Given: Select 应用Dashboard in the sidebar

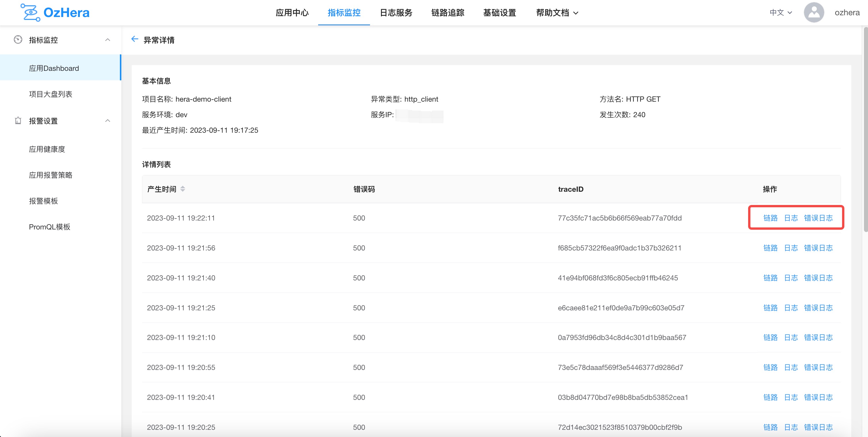Looking at the screenshot, I should click(x=60, y=68).
